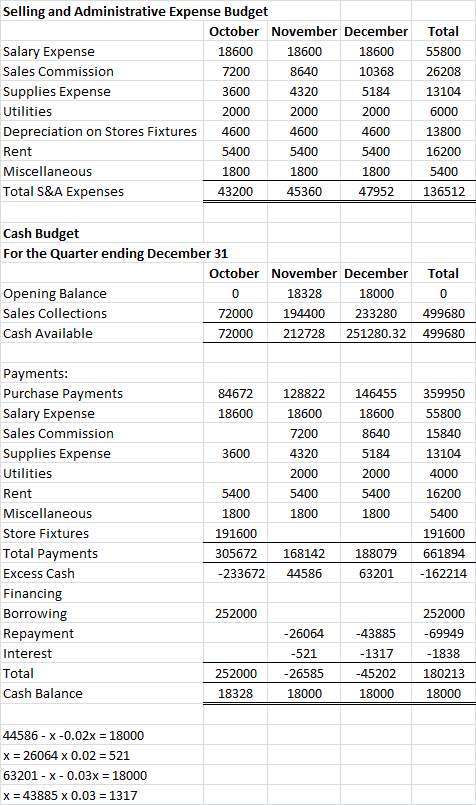Select Cash Available December value 251280.32

[376, 334]
